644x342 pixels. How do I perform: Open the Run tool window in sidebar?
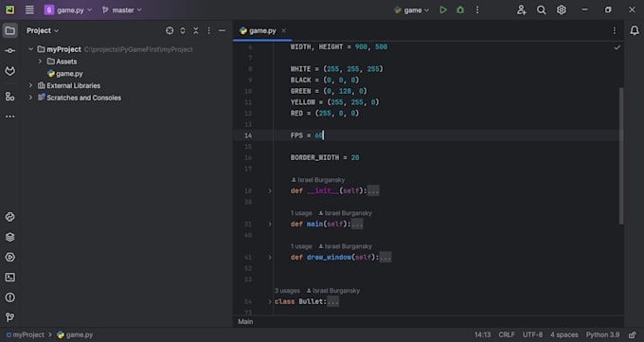(9, 258)
